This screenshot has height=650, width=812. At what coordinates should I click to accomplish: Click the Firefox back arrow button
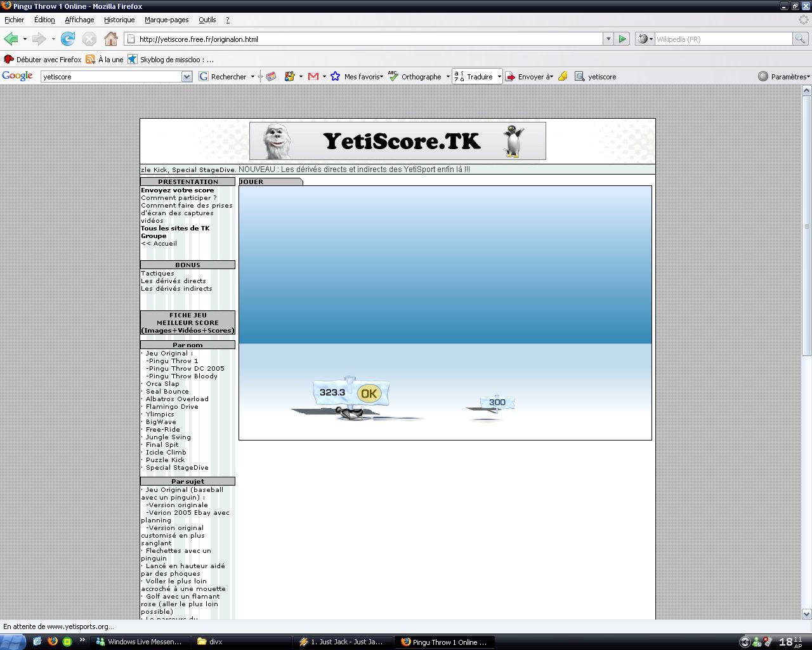point(11,39)
